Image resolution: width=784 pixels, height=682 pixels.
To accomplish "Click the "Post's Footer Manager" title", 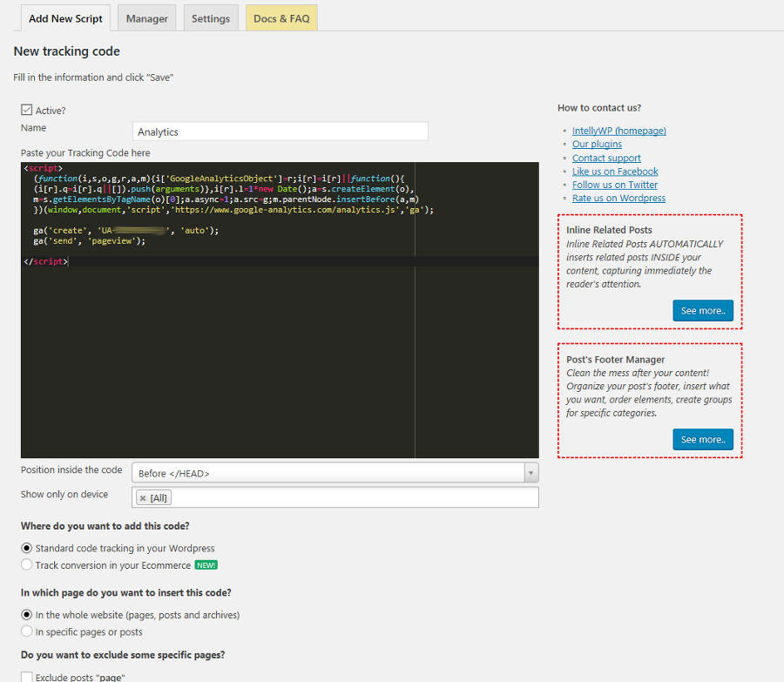I will click(616, 360).
